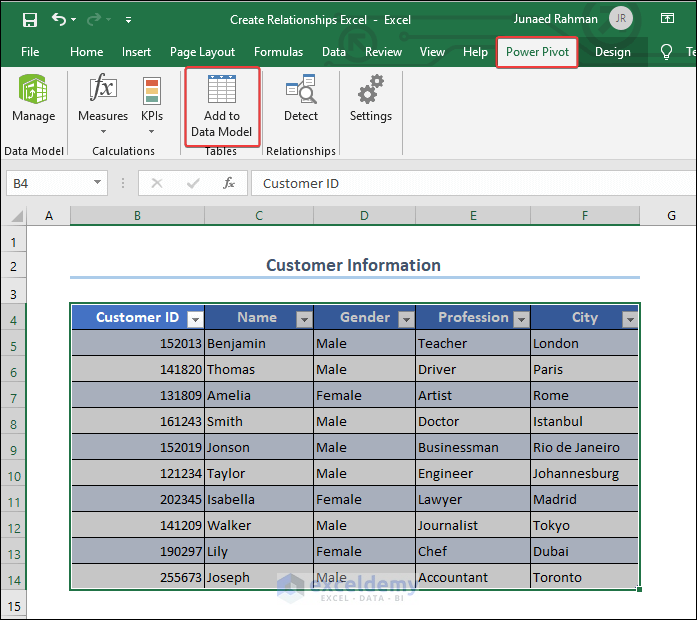Image resolution: width=697 pixels, height=620 pixels.
Task: Open the City column filter dropdown
Action: coord(629,319)
